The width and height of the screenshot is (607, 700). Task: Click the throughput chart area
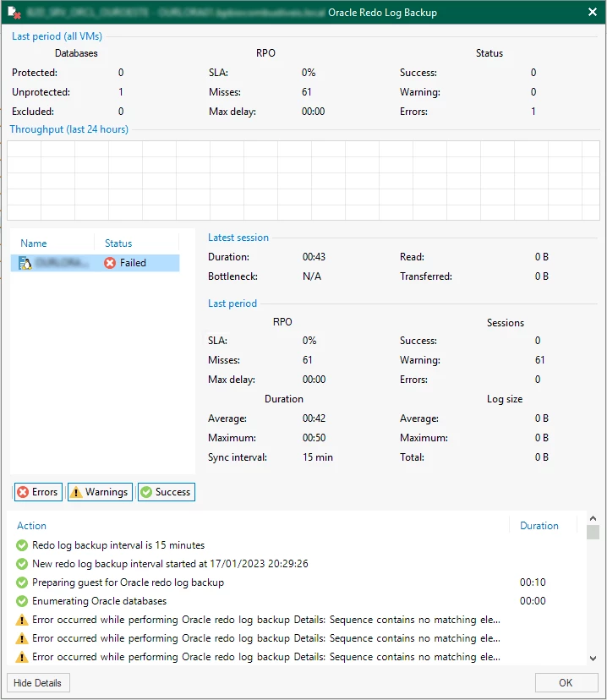pos(303,180)
